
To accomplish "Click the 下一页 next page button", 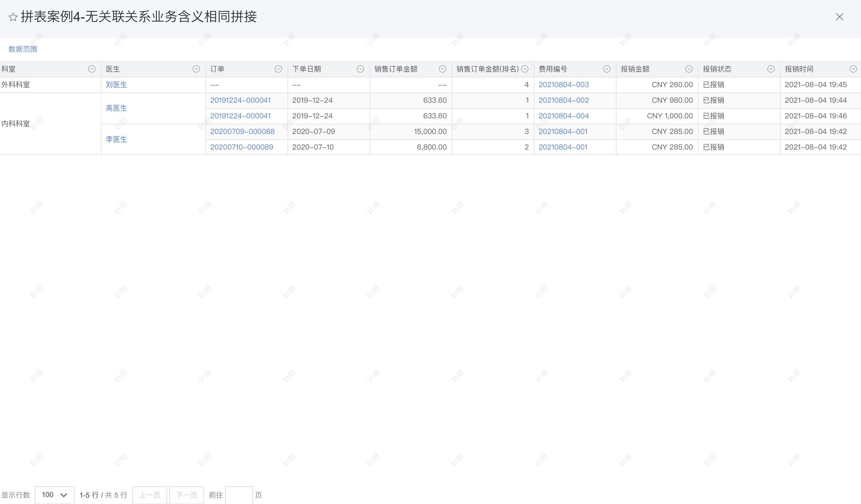I will click(x=187, y=495).
